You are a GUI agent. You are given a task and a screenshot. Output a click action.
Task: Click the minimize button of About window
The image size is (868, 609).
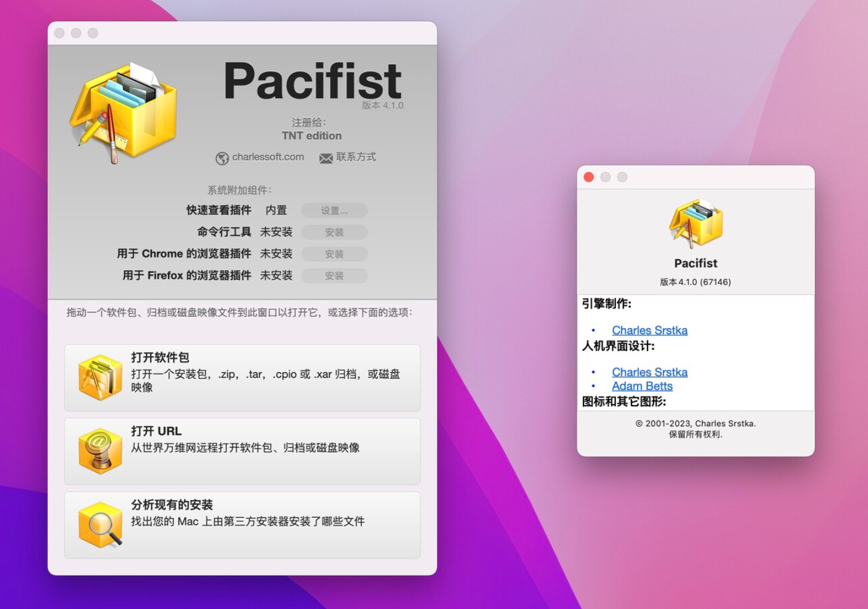coord(606,177)
